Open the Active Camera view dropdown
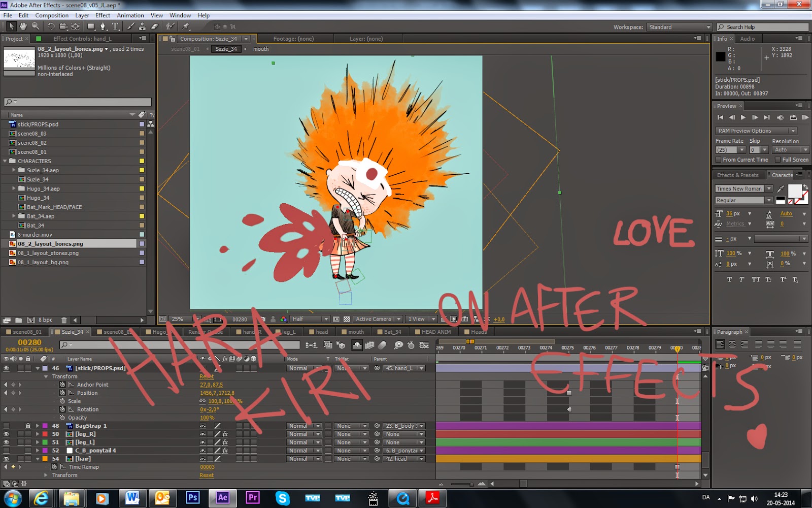This screenshot has width=812, height=508. 378,320
